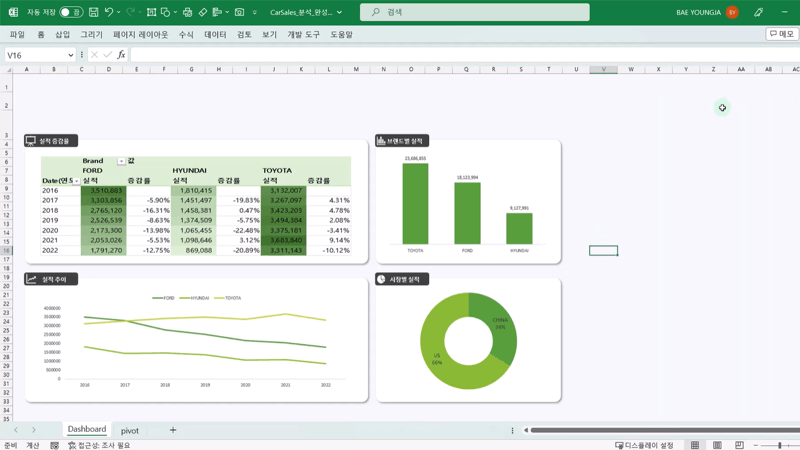Screen dimensions: 800x450
Task: Click the BAE YOUNGJA account avatar
Action: click(732, 12)
